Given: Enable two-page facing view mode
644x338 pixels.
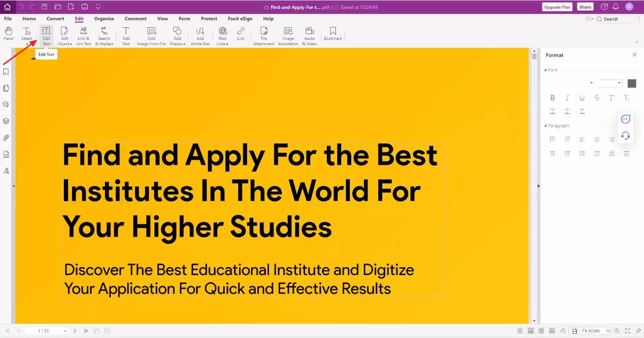Looking at the screenshot, I should (x=541, y=331).
